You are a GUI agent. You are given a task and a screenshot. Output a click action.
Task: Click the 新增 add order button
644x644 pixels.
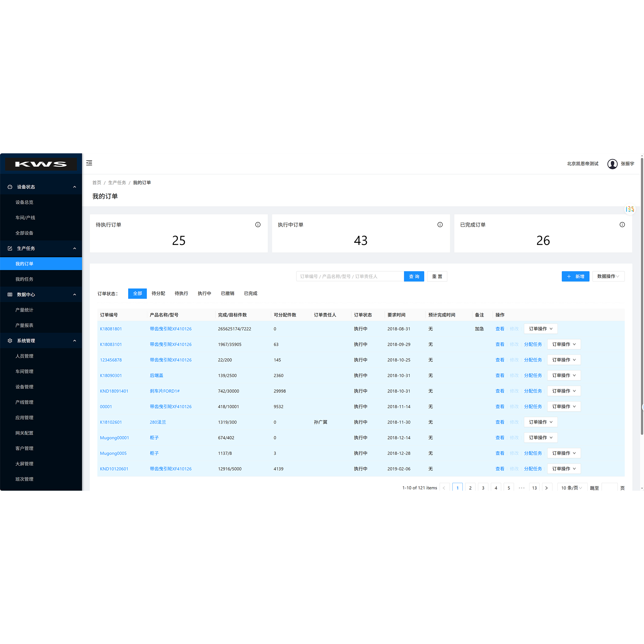pos(576,276)
